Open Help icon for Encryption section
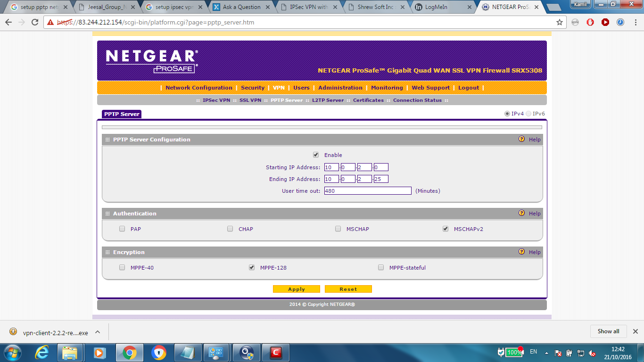The width and height of the screenshot is (644, 362). (521, 252)
